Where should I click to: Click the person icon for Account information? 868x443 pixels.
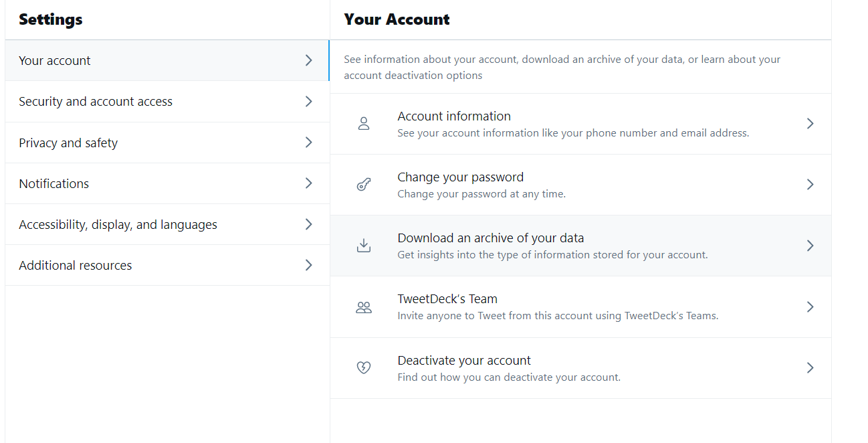click(x=364, y=124)
